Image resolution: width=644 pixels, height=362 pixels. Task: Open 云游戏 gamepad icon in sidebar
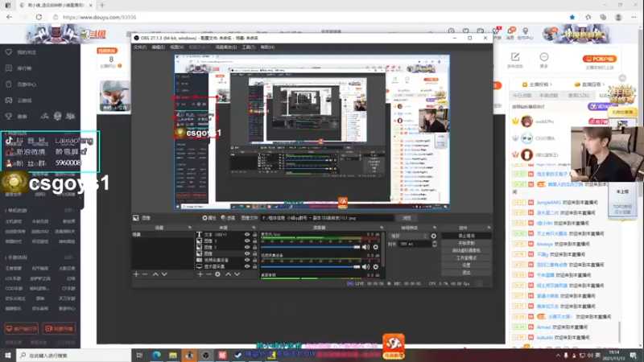pos(9,100)
